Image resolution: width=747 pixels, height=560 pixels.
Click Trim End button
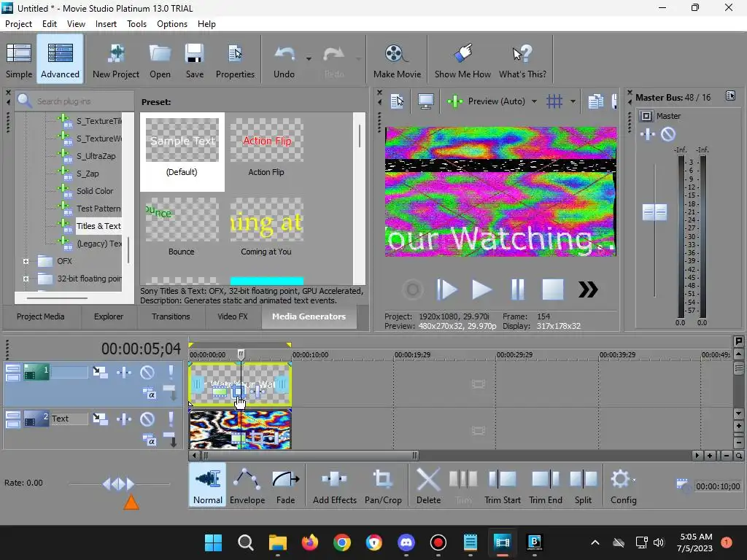[546, 485]
